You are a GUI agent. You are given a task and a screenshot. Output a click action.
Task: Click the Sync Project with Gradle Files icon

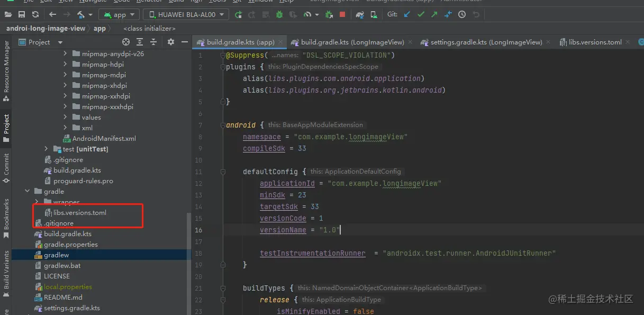360,15
